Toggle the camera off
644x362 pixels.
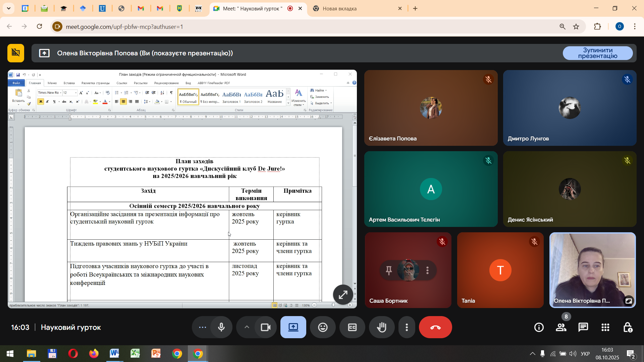266,327
